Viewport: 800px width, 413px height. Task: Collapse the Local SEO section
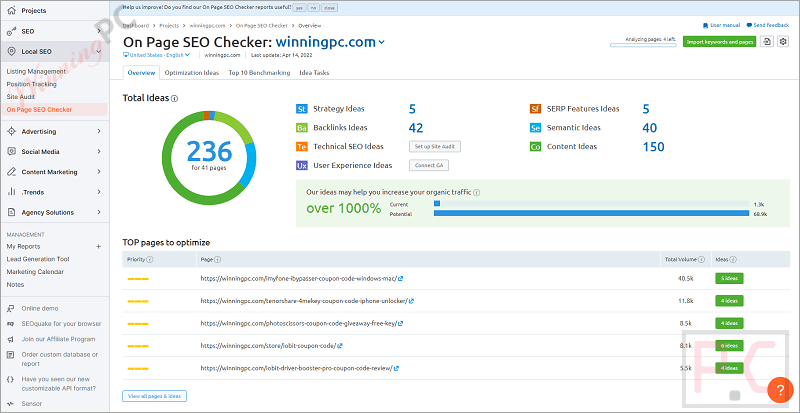coord(99,52)
